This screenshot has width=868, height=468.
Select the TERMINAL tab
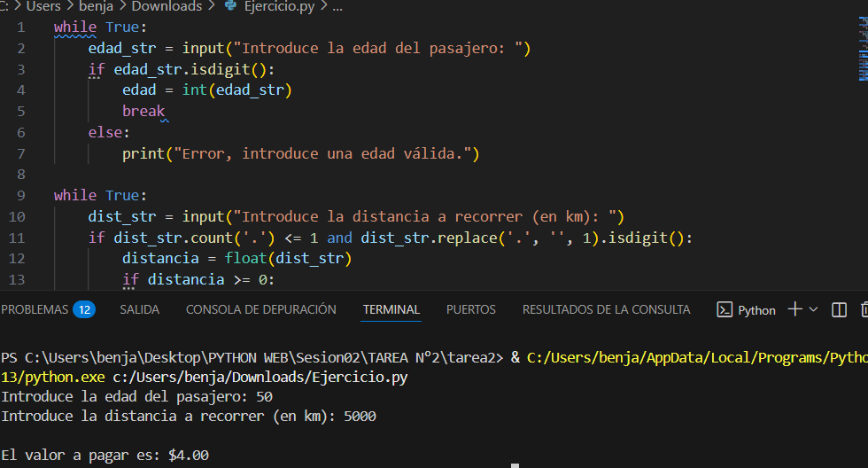[391, 309]
